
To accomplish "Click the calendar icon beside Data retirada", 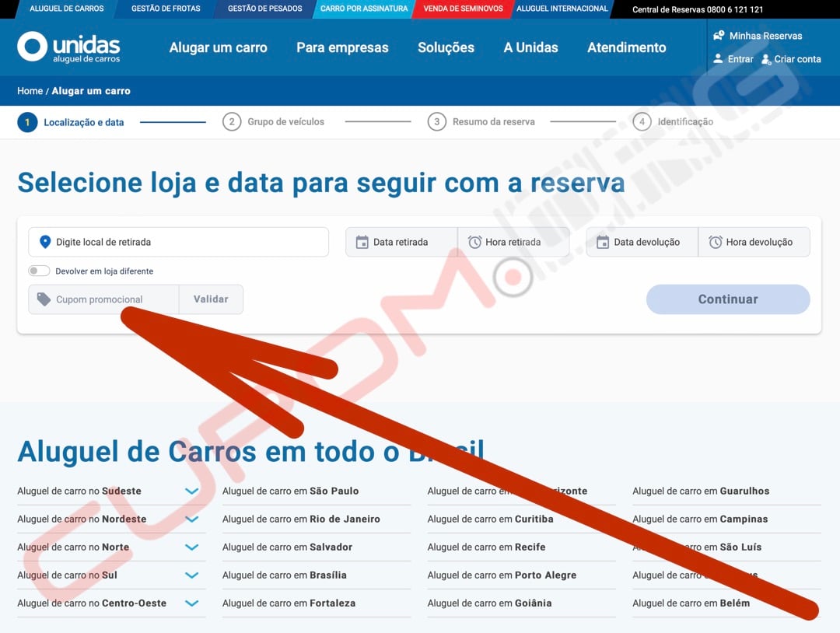I will pos(362,242).
